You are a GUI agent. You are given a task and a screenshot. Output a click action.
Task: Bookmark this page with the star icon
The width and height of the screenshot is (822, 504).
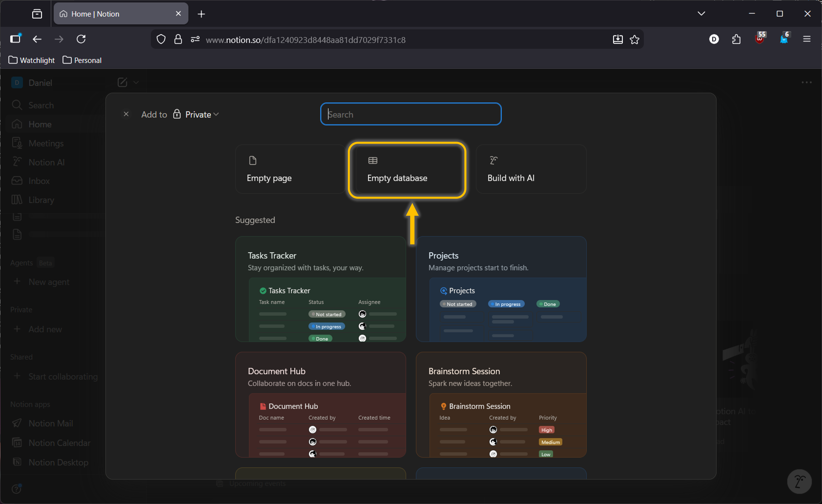click(x=634, y=40)
